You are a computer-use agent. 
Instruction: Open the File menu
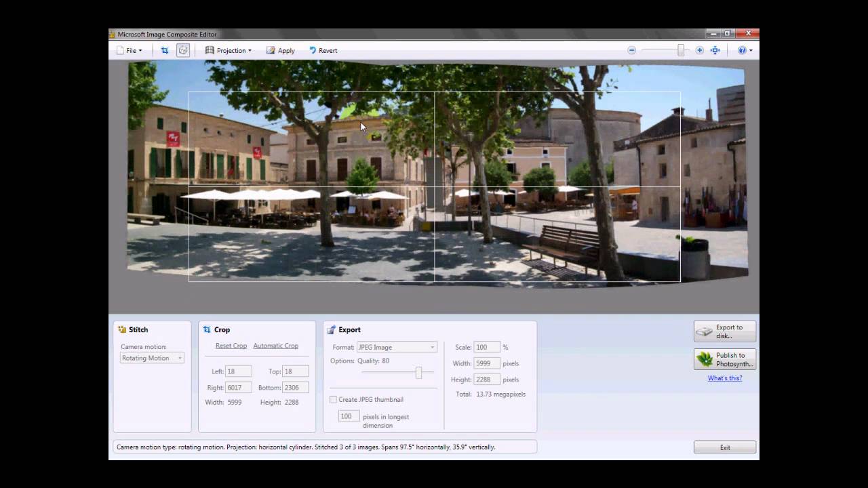[129, 50]
